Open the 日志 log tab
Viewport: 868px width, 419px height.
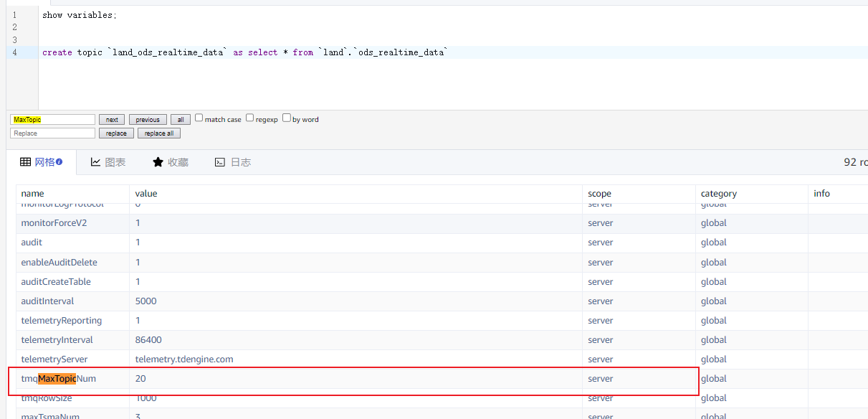tap(233, 162)
